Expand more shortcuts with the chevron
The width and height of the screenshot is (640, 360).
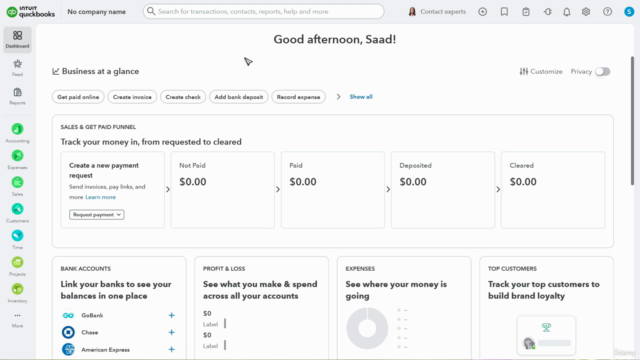tap(338, 97)
